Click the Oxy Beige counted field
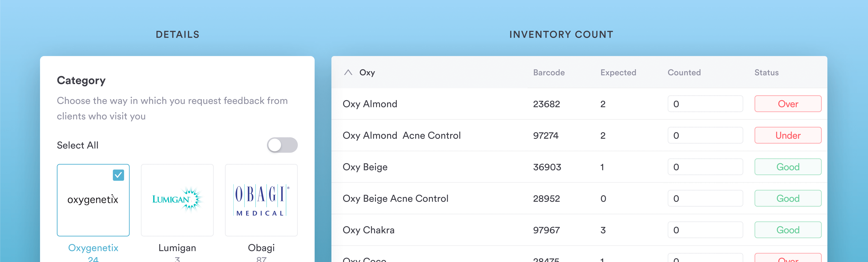This screenshot has width=868, height=262. pos(705,167)
